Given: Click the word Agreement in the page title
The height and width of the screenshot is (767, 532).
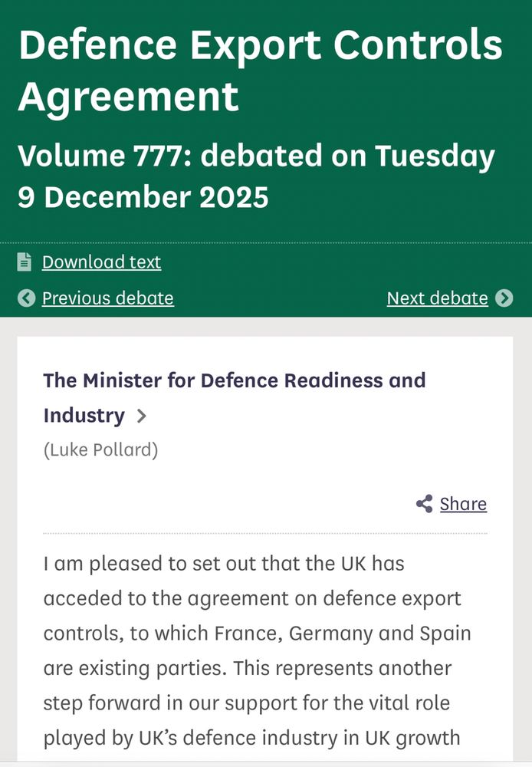Looking at the screenshot, I should click(x=128, y=97).
